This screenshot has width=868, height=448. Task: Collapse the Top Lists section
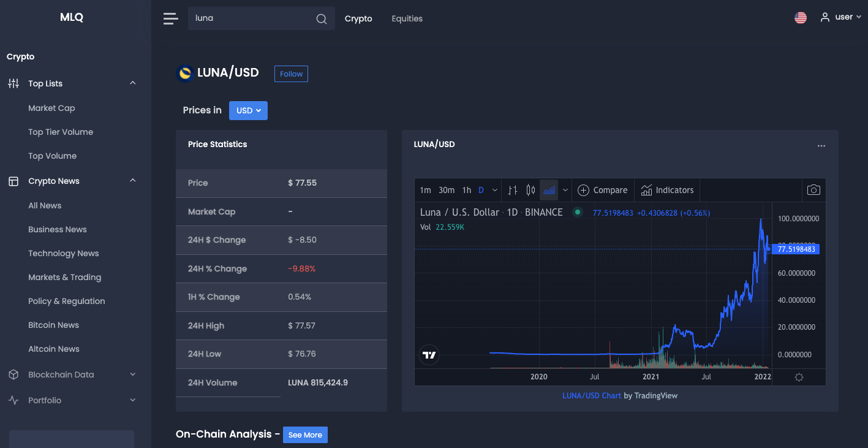(133, 83)
